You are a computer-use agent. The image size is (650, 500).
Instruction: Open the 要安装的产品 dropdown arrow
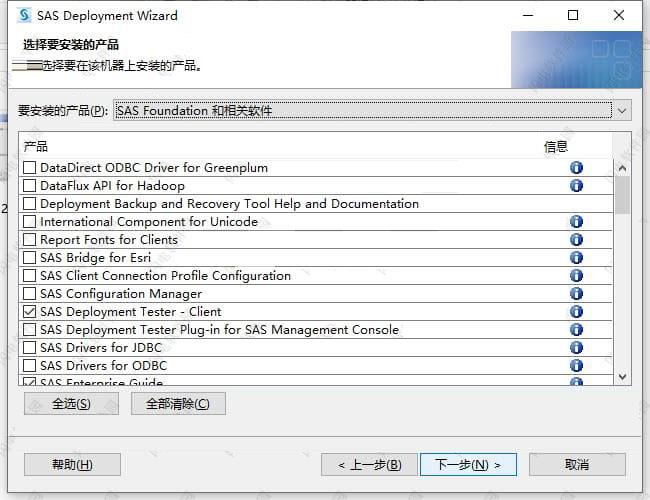622,111
